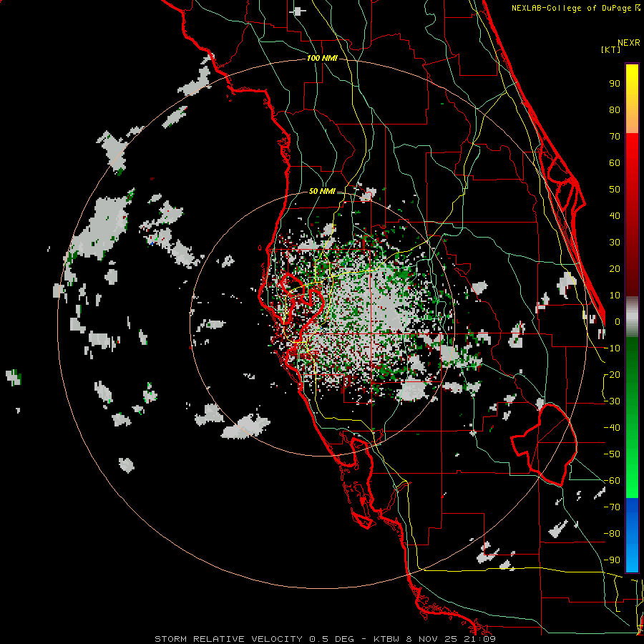Click the "0" scale value

(618, 321)
